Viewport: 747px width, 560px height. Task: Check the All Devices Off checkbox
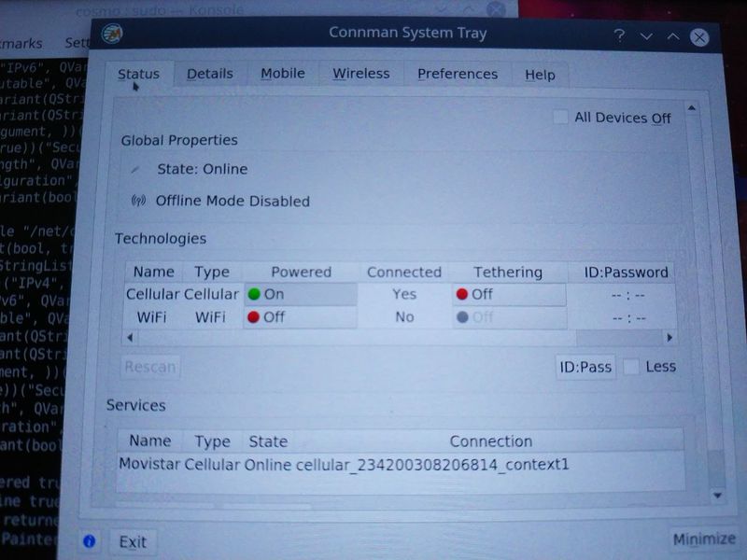coord(560,118)
